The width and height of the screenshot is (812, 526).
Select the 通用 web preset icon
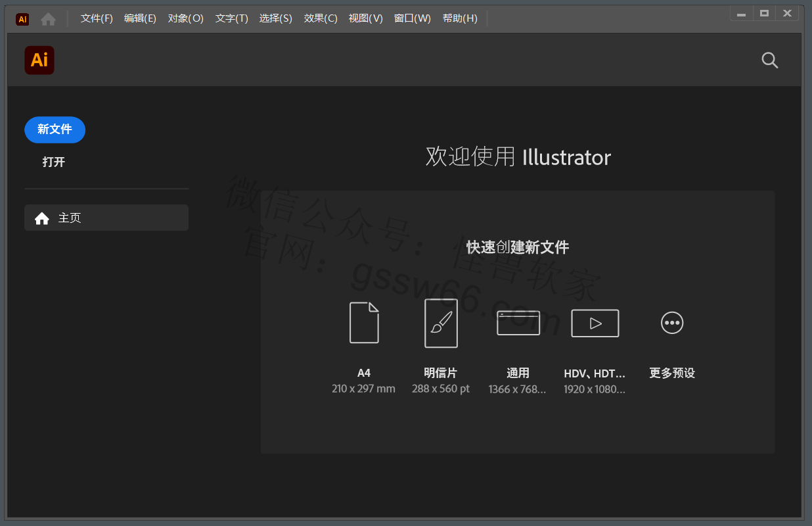[518, 323]
